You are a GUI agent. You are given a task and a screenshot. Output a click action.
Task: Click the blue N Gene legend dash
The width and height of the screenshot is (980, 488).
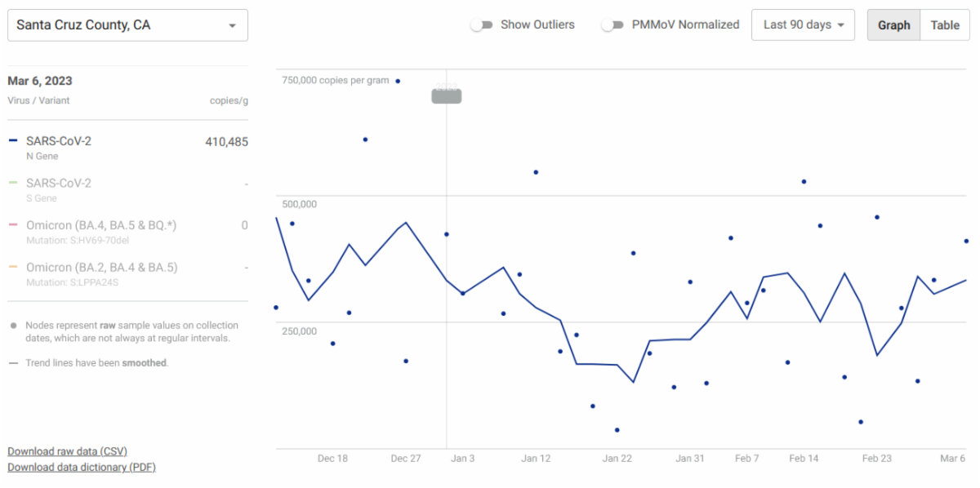[x=13, y=141]
